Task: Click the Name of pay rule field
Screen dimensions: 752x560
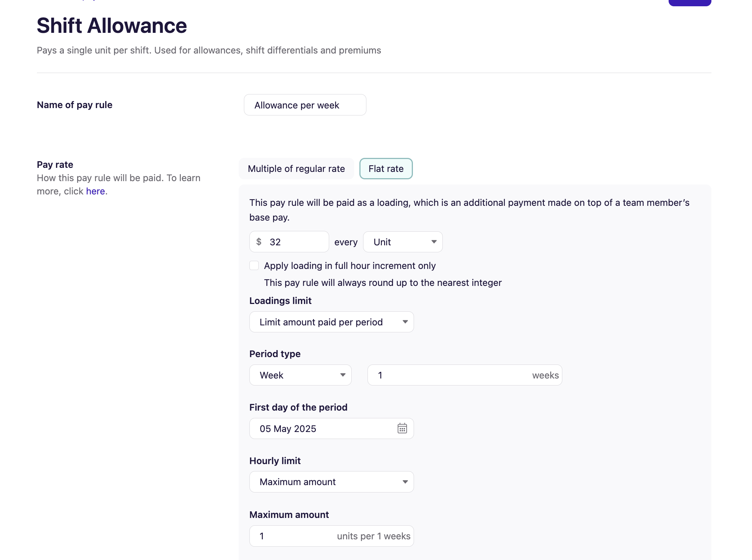Action: tap(304, 105)
